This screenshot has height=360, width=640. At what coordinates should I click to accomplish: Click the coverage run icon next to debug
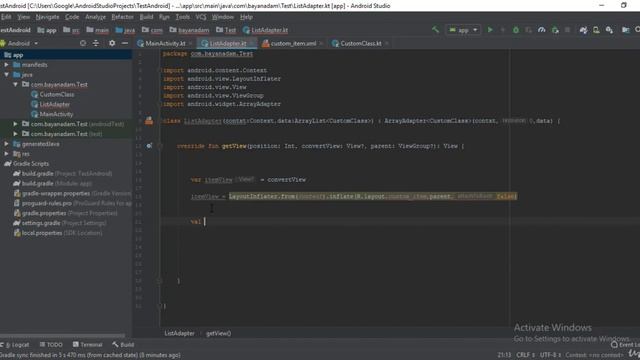[529, 30]
